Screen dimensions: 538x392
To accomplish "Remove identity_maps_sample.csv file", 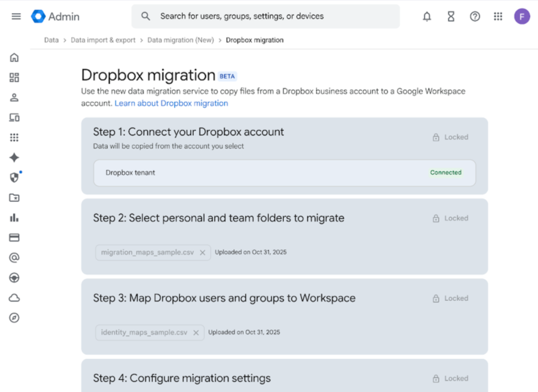I will 196,333.
